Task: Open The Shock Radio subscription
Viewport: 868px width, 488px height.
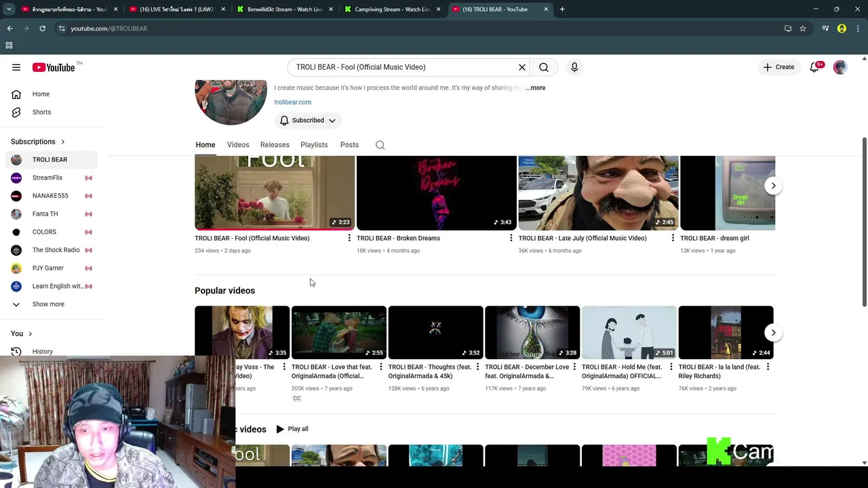Action: pyautogui.click(x=52, y=250)
